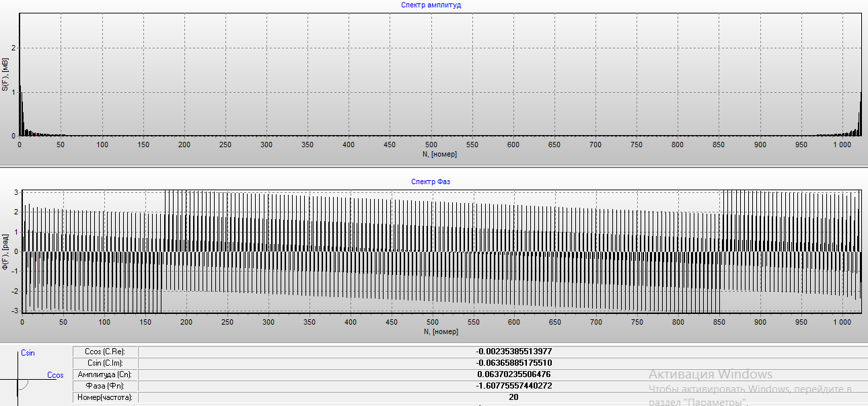Screen dimensions: 868x406
Task: Click the red highlighted harmonic in phase spectrum
Action: [39, 268]
